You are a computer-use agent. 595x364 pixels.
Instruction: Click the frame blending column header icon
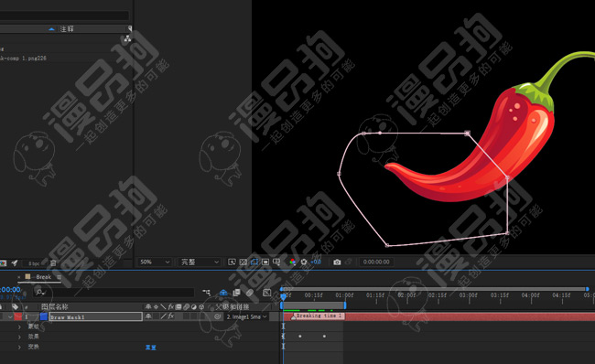(178, 306)
